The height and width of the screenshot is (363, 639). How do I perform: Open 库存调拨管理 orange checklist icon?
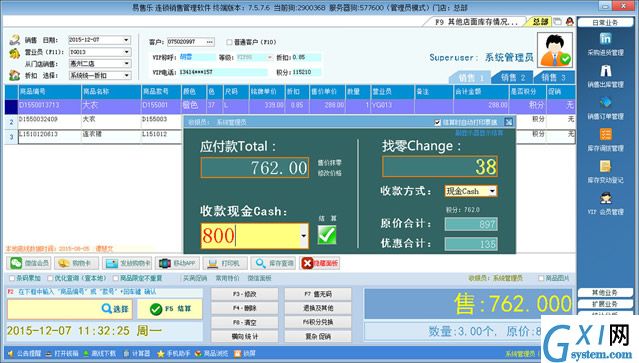pos(605,134)
